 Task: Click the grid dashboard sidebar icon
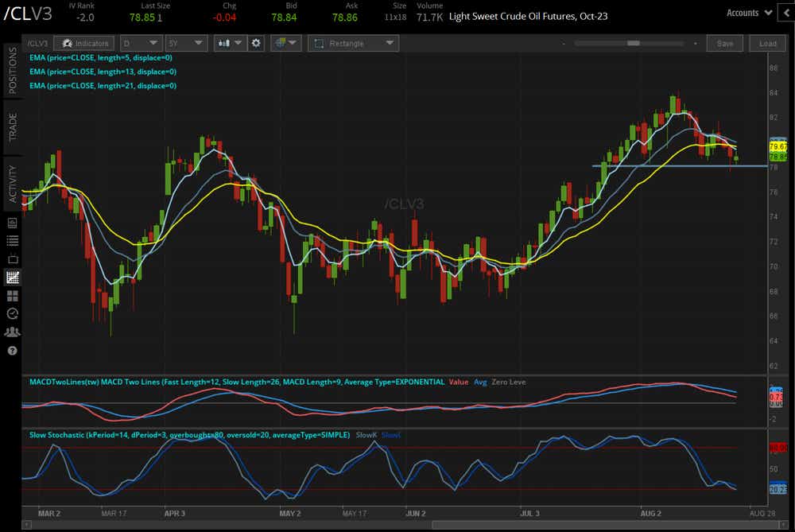coord(13,296)
